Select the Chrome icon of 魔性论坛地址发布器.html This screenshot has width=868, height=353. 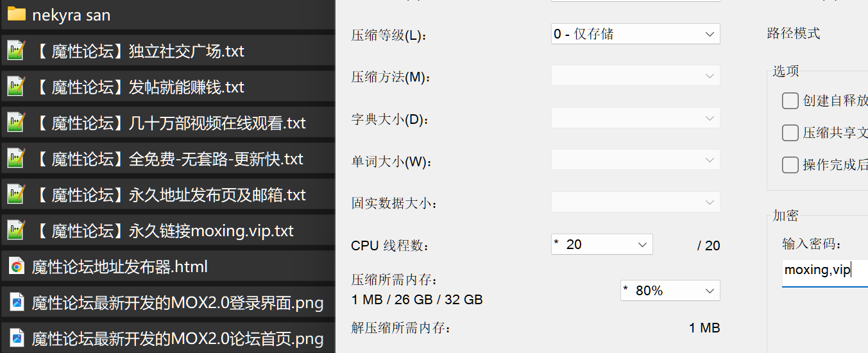click(x=17, y=266)
